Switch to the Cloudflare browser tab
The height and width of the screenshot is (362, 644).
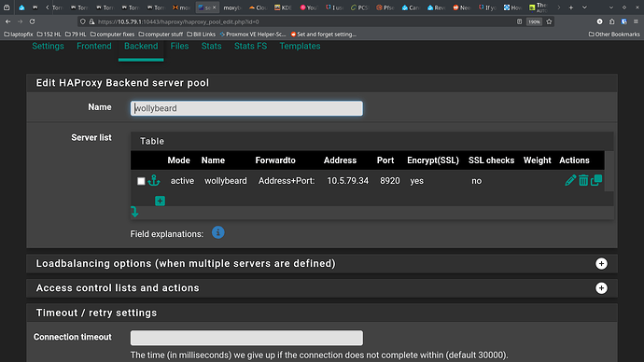tap(258, 7)
